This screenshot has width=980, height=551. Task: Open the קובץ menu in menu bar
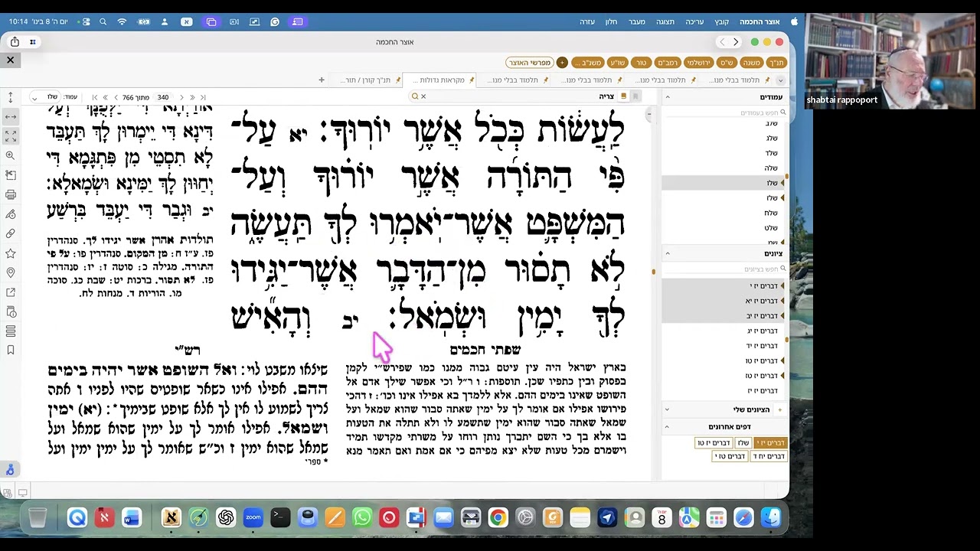click(722, 21)
